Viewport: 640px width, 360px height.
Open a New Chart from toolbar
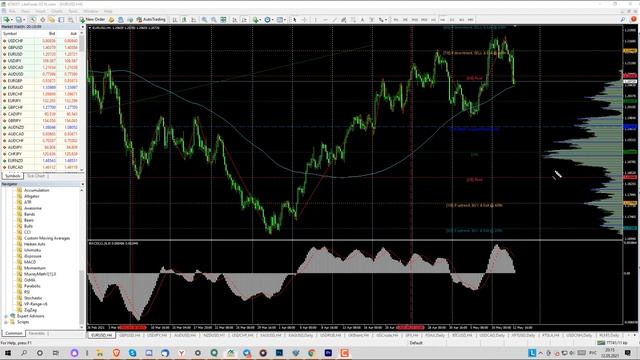7,19
